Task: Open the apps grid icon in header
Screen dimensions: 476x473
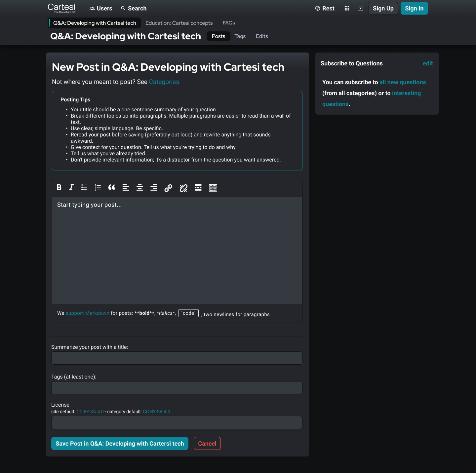Action: 347,8
